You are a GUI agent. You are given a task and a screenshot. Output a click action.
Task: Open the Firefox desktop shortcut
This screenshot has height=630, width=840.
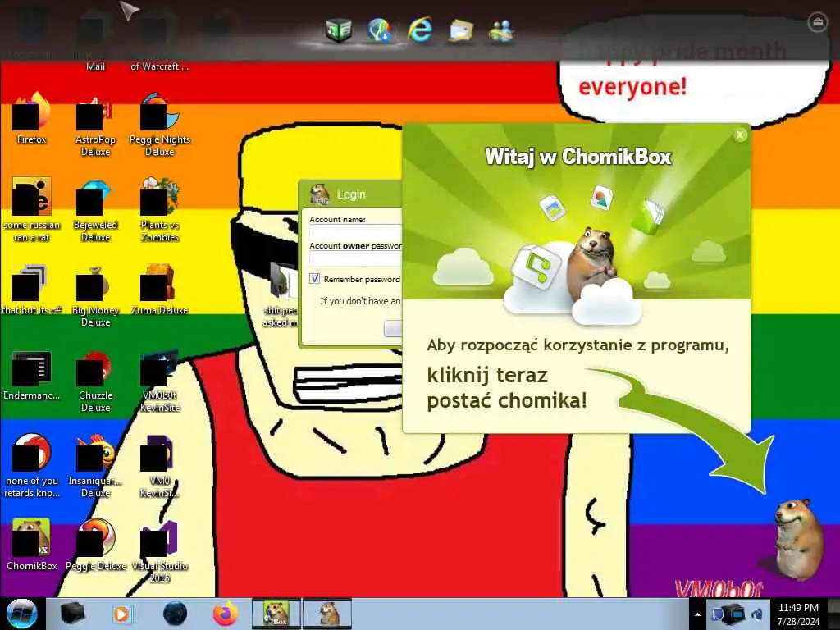click(32, 119)
